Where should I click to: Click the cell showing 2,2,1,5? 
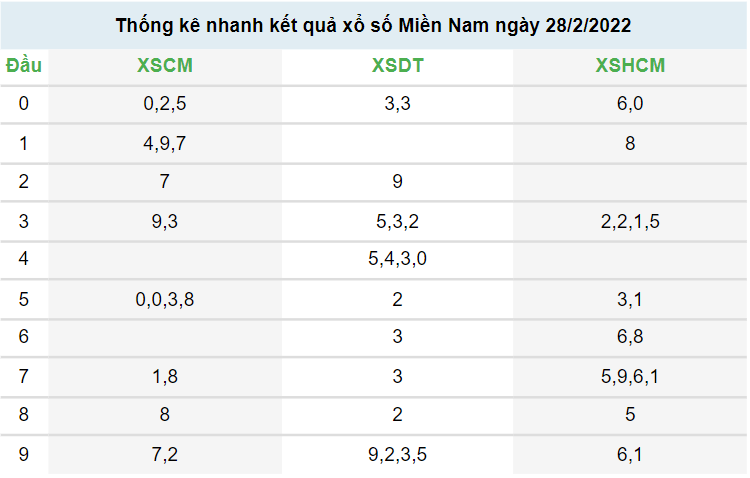tap(630, 221)
